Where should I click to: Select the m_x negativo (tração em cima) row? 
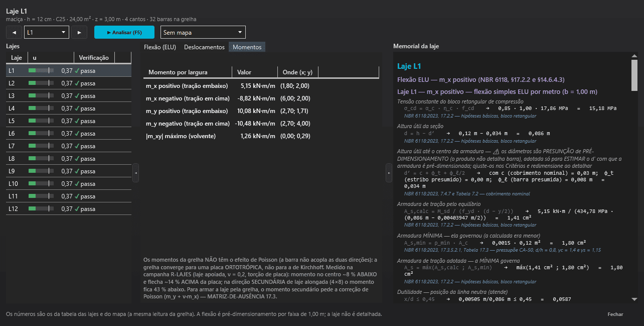point(261,98)
